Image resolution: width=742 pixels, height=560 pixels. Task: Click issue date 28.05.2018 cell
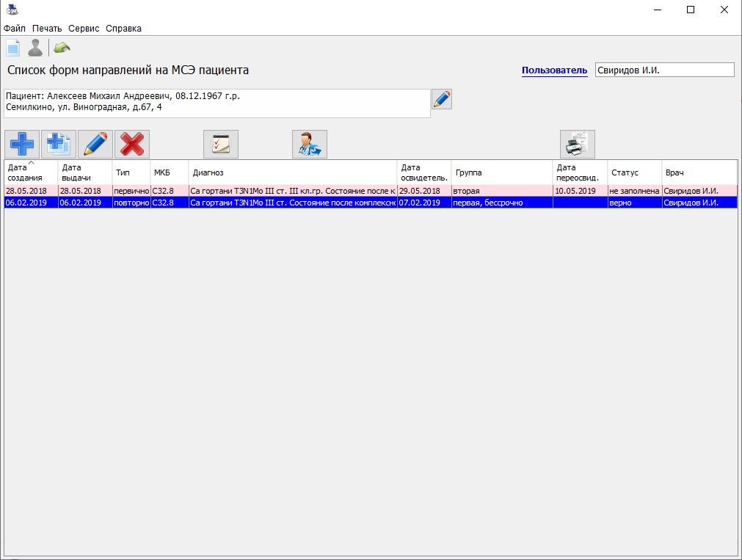point(85,191)
